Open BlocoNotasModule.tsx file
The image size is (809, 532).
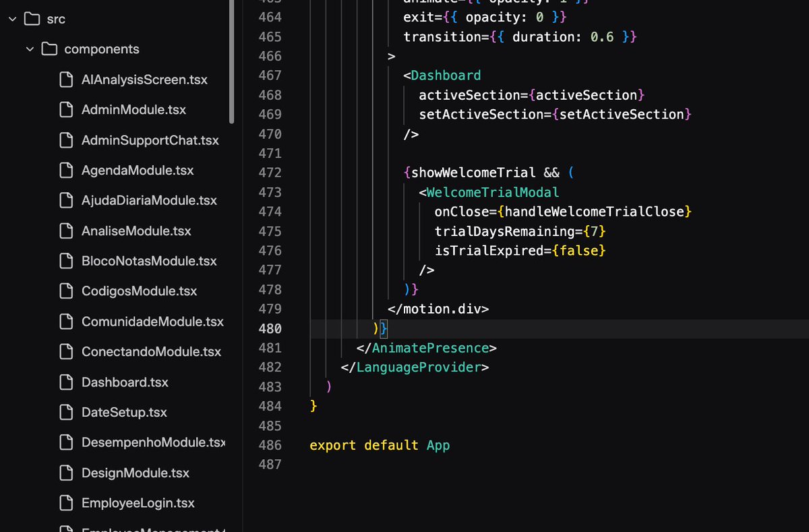pyautogui.click(x=149, y=261)
